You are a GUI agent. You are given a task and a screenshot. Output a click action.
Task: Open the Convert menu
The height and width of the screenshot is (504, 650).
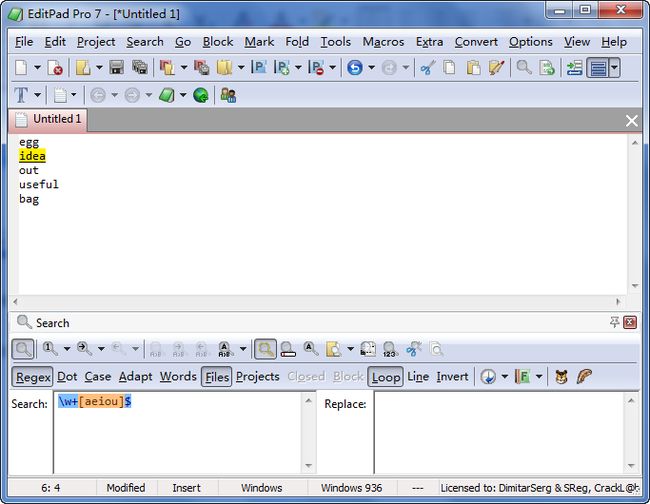click(x=476, y=42)
